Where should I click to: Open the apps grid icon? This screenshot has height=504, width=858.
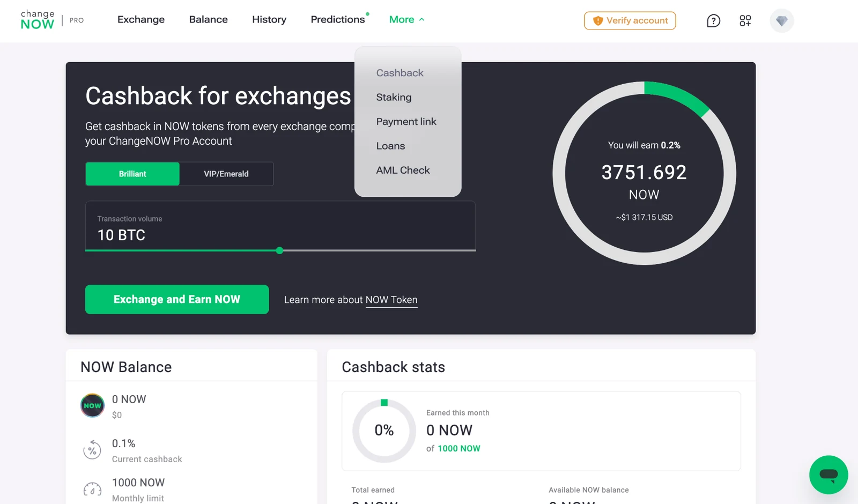pyautogui.click(x=745, y=21)
